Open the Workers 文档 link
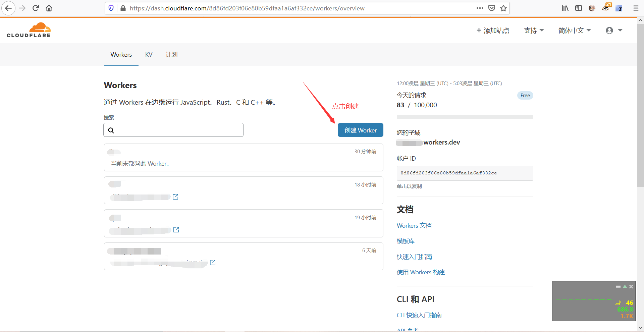Viewport: 644px width, 332px height. (x=414, y=226)
